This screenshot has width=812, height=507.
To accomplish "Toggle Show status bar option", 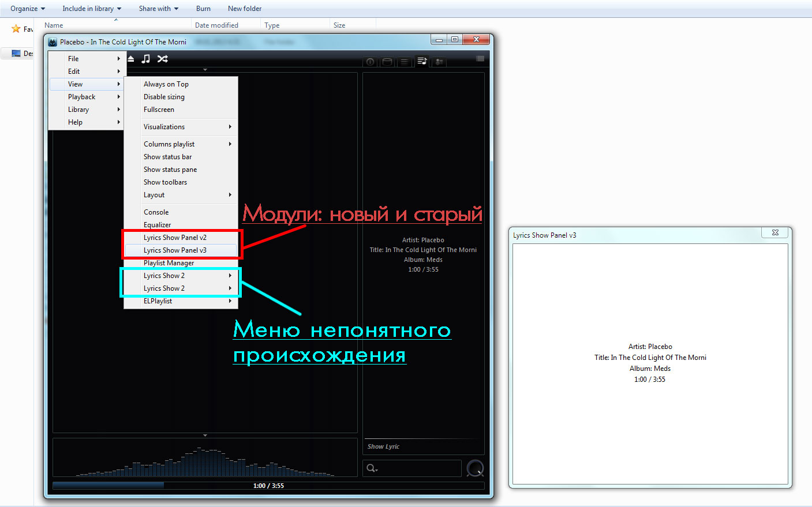I will click(167, 157).
